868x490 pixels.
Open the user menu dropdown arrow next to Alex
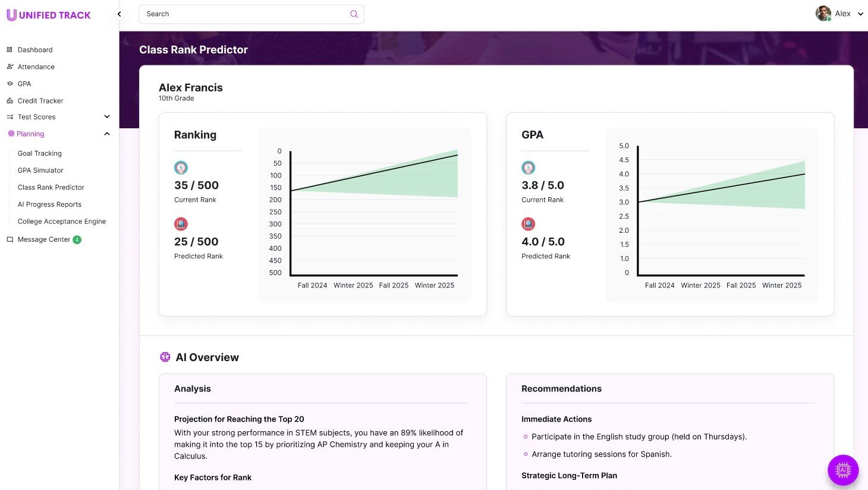coord(860,14)
